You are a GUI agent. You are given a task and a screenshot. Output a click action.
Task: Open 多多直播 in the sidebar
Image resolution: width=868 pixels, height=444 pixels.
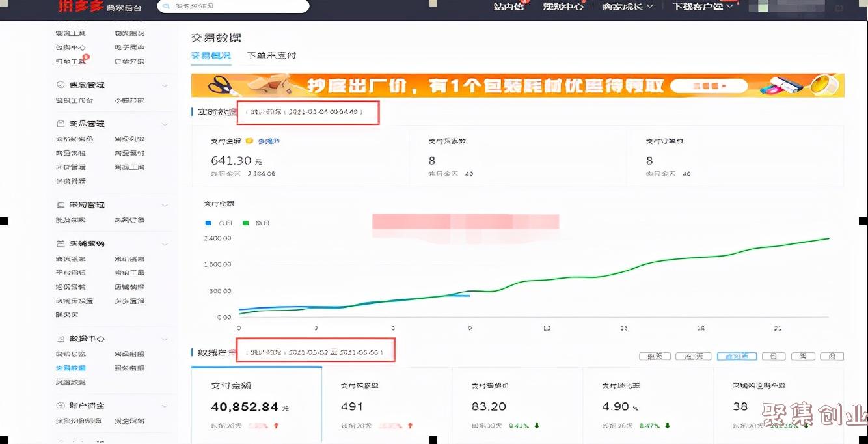tap(129, 301)
